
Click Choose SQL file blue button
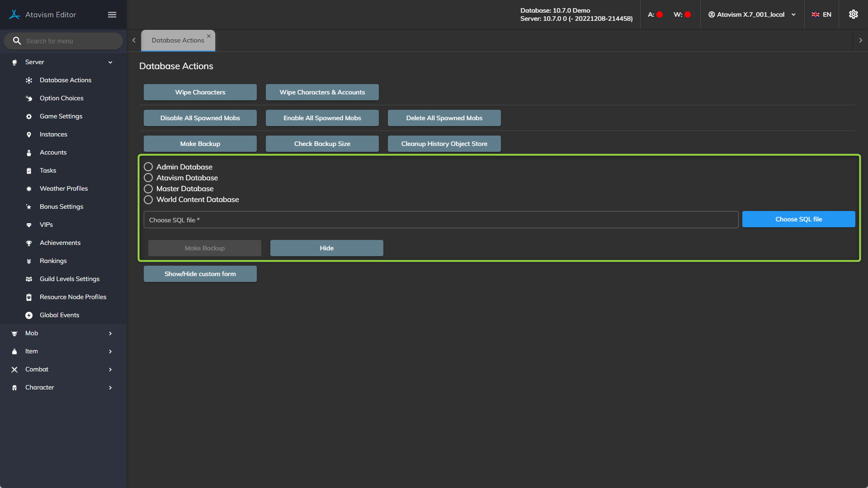798,219
